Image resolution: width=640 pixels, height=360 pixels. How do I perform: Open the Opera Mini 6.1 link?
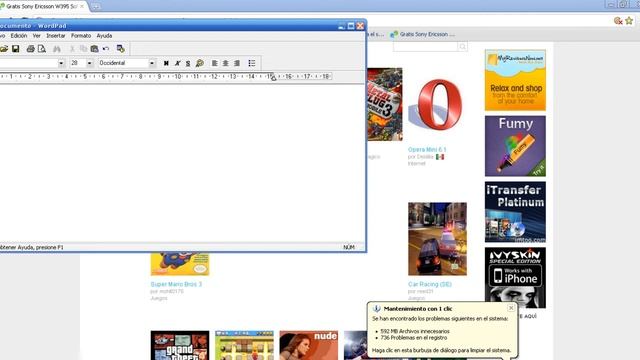427,149
